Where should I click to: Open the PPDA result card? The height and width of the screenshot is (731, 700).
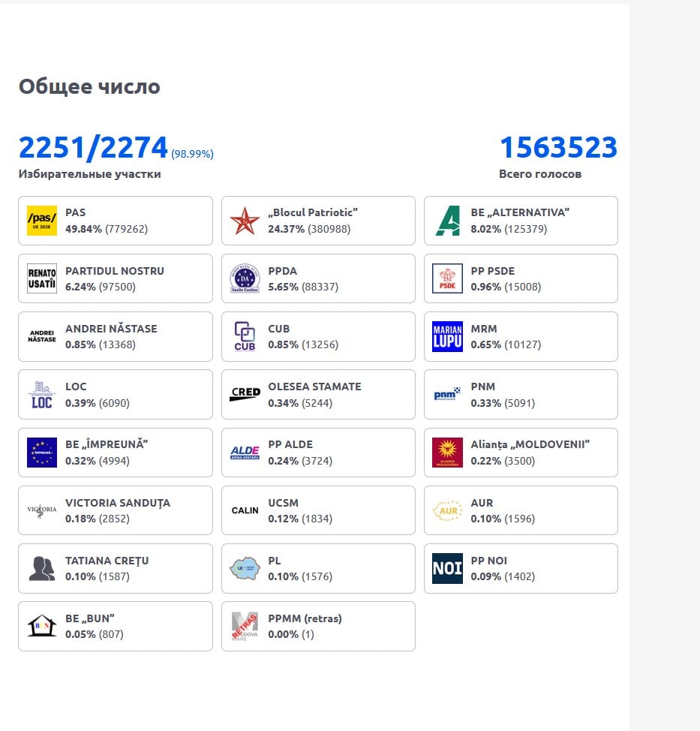[318, 278]
